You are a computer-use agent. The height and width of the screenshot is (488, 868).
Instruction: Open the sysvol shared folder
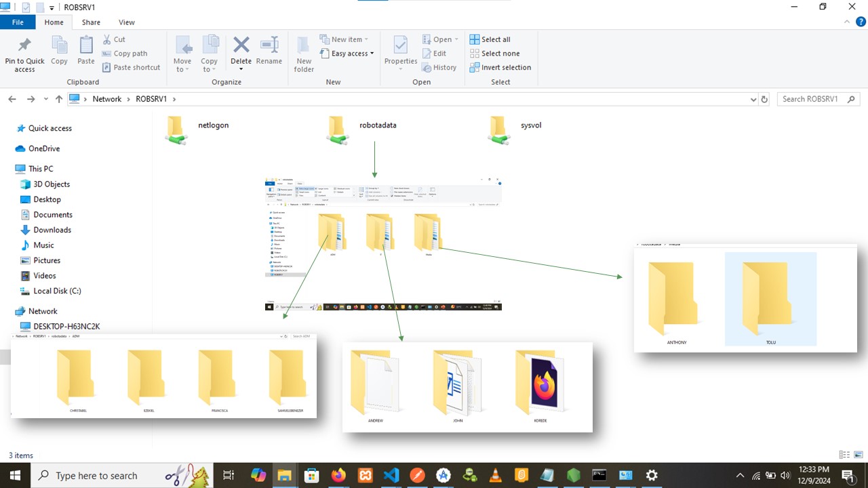[498, 129]
